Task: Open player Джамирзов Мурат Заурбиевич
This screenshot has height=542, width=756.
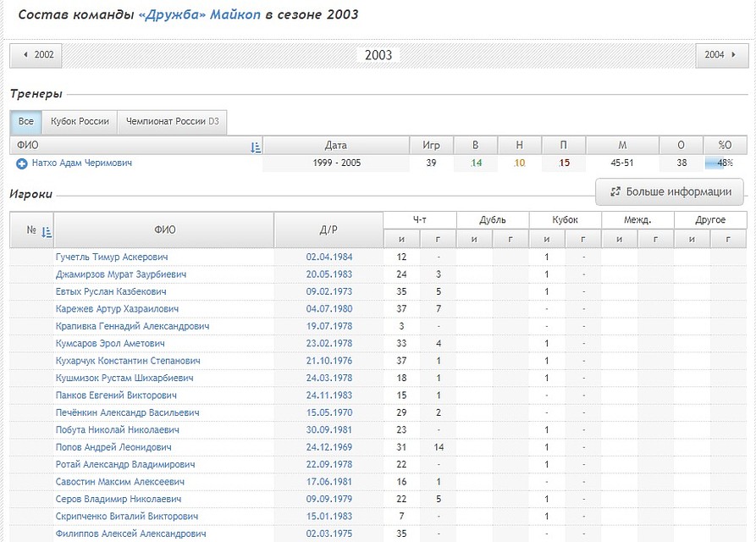Action: 120,274
